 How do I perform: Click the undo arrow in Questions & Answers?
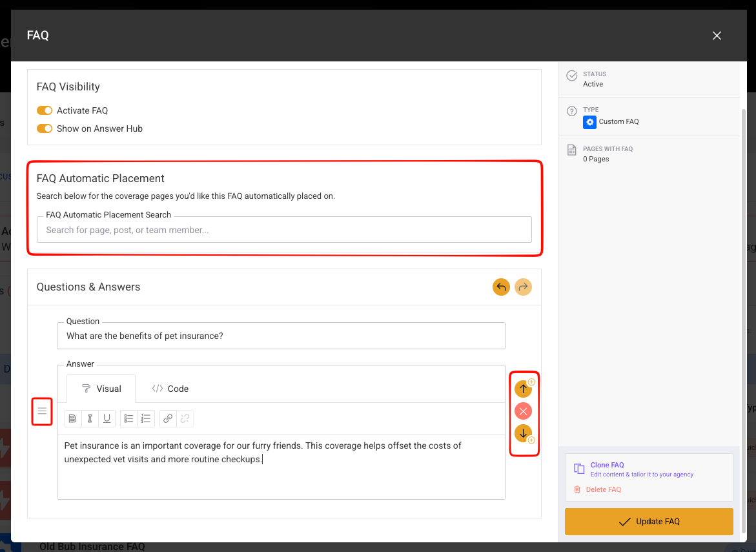point(501,287)
